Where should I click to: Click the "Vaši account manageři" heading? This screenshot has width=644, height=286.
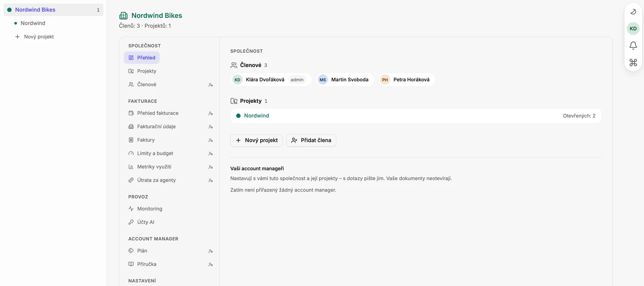point(257,168)
